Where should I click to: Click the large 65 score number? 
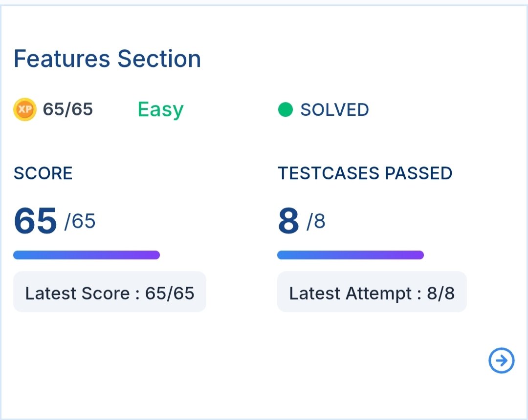coord(35,221)
